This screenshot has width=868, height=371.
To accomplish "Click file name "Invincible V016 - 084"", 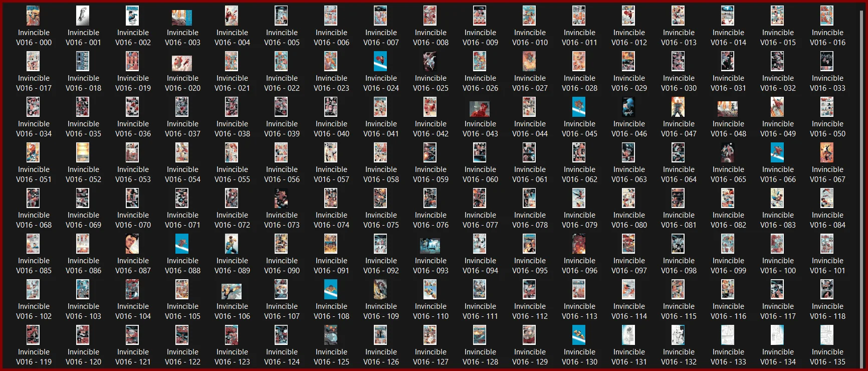I will click(827, 220).
